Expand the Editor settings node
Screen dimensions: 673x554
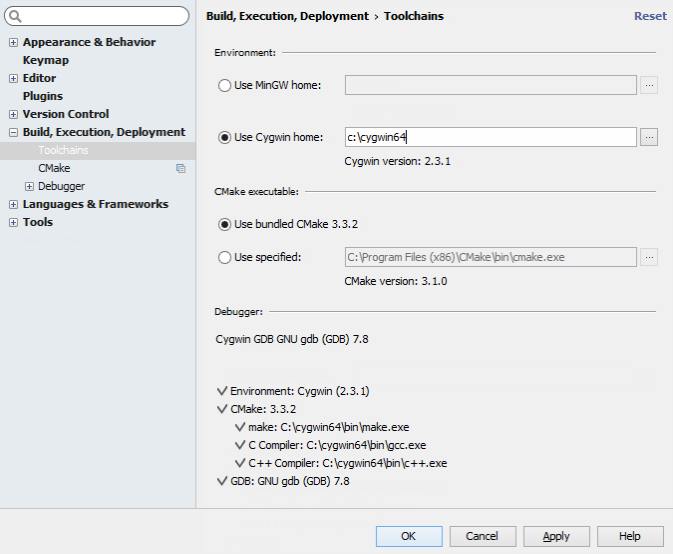point(13,78)
